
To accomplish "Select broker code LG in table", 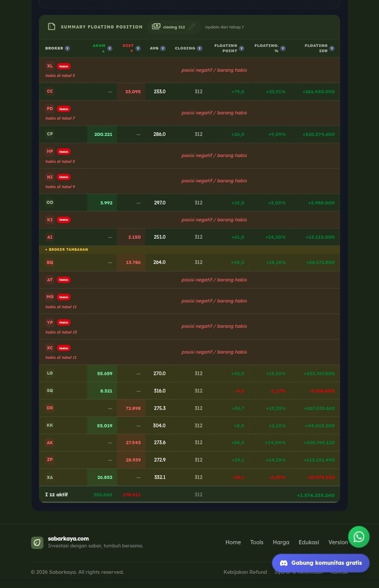I will [x=50, y=373].
